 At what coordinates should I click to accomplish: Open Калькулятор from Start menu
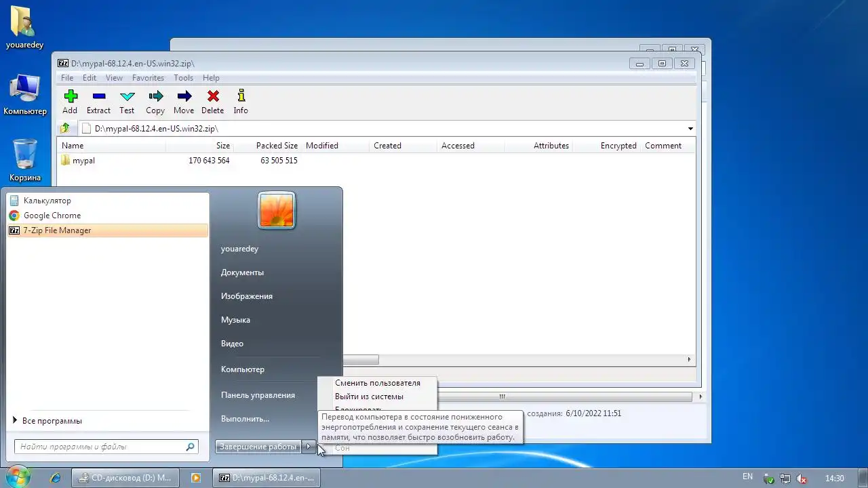pos(108,201)
